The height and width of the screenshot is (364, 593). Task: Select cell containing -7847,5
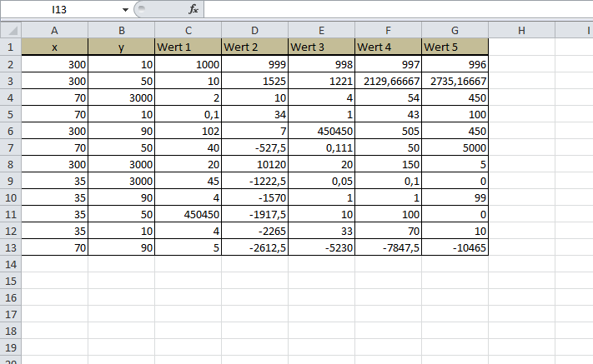pyautogui.click(x=388, y=247)
